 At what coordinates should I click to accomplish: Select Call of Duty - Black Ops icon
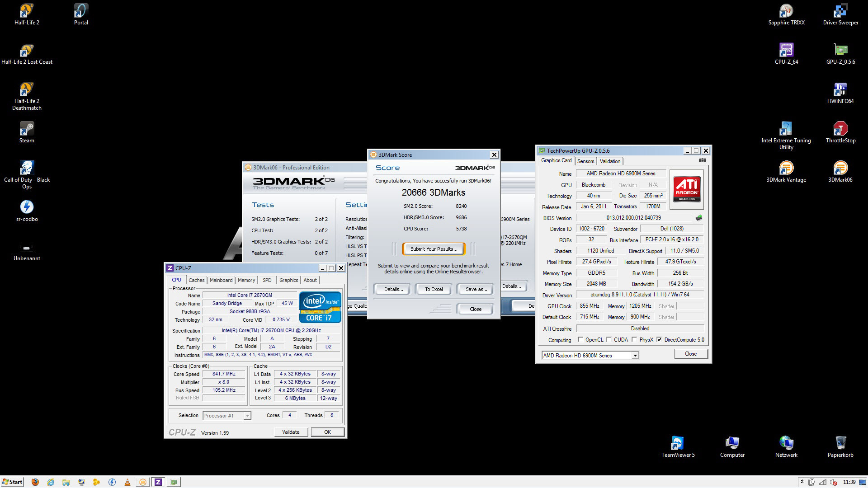pos(27,174)
